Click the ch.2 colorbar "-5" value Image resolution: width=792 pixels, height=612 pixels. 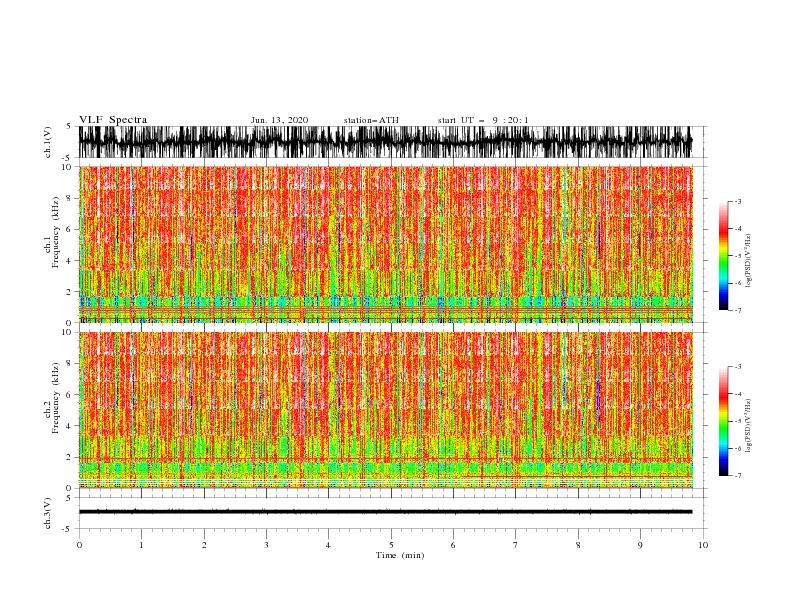[x=737, y=421]
